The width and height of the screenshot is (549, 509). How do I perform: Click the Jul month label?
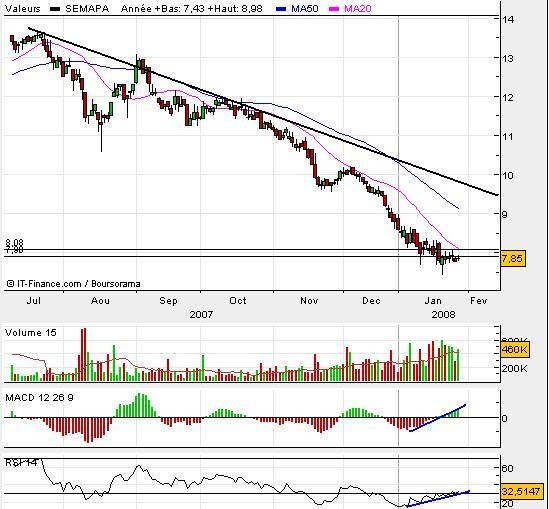click(x=34, y=301)
